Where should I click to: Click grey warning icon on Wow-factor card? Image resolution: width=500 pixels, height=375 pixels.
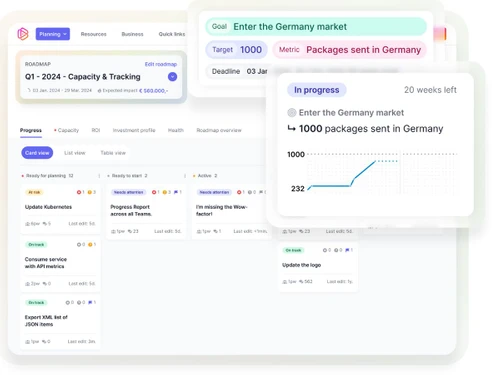250,192
